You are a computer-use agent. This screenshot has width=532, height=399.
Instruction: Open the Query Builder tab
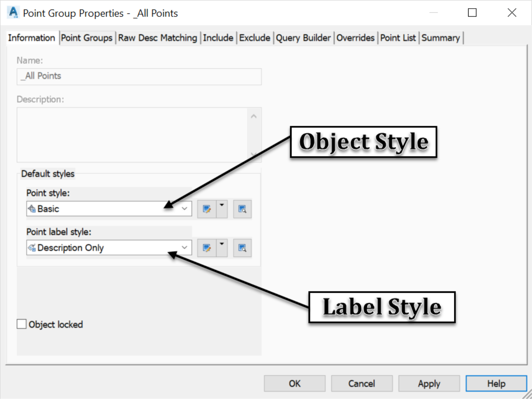click(x=303, y=38)
